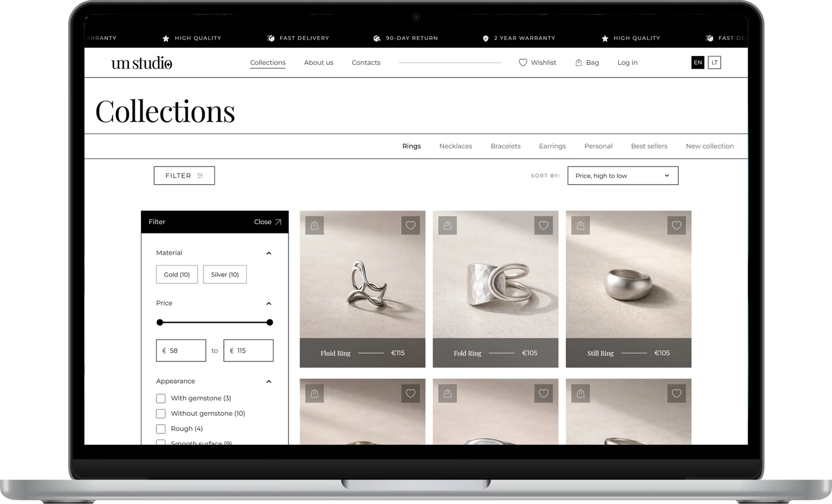This screenshot has width=832, height=504.
Task: Click the um studio logo
Action: click(142, 63)
